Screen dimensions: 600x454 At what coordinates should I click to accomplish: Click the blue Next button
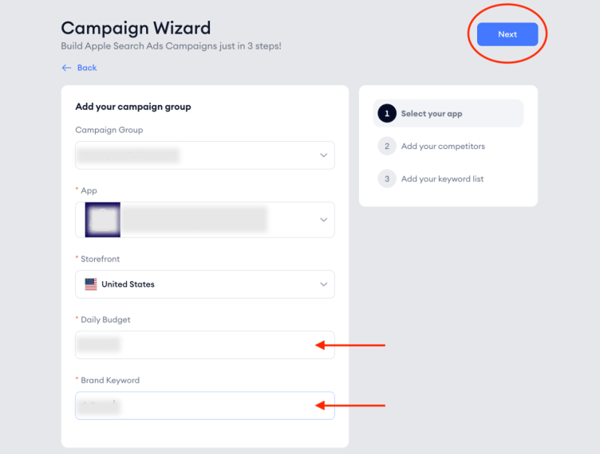[507, 34]
